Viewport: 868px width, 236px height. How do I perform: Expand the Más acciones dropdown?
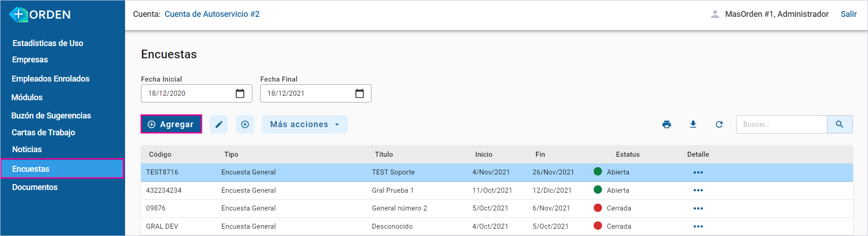pyautogui.click(x=304, y=124)
